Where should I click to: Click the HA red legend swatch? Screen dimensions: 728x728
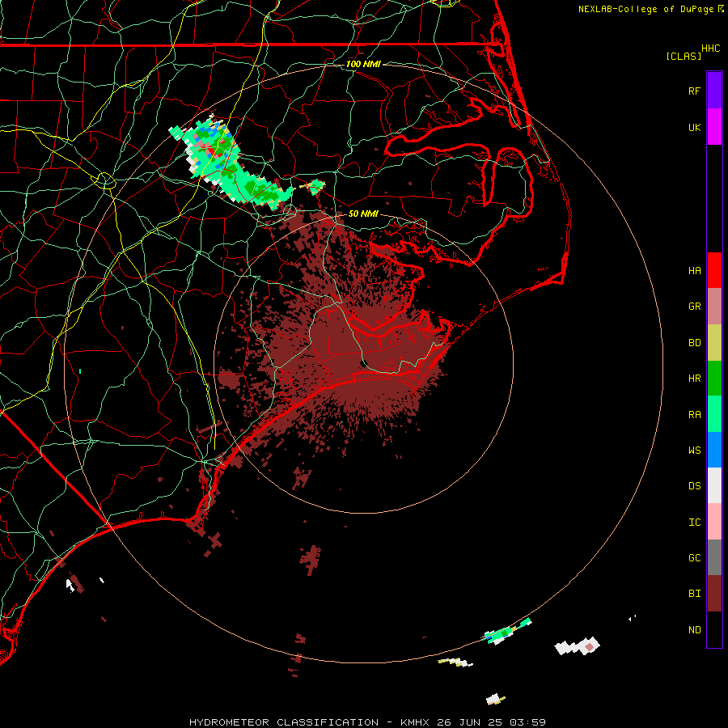pyautogui.click(x=714, y=270)
